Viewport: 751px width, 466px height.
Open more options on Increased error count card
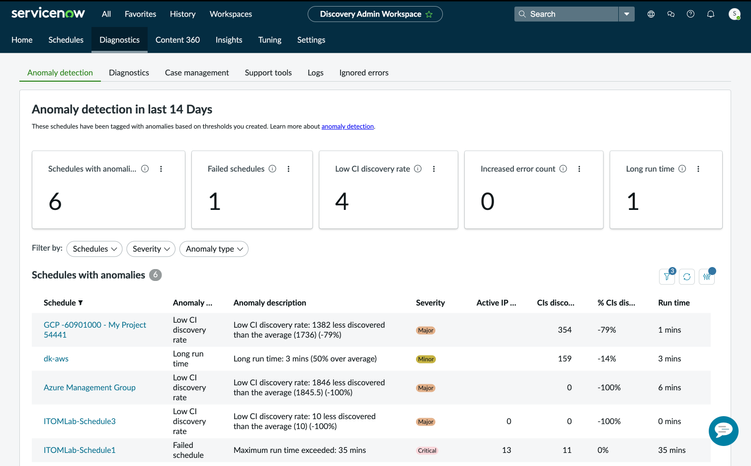tap(579, 169)
